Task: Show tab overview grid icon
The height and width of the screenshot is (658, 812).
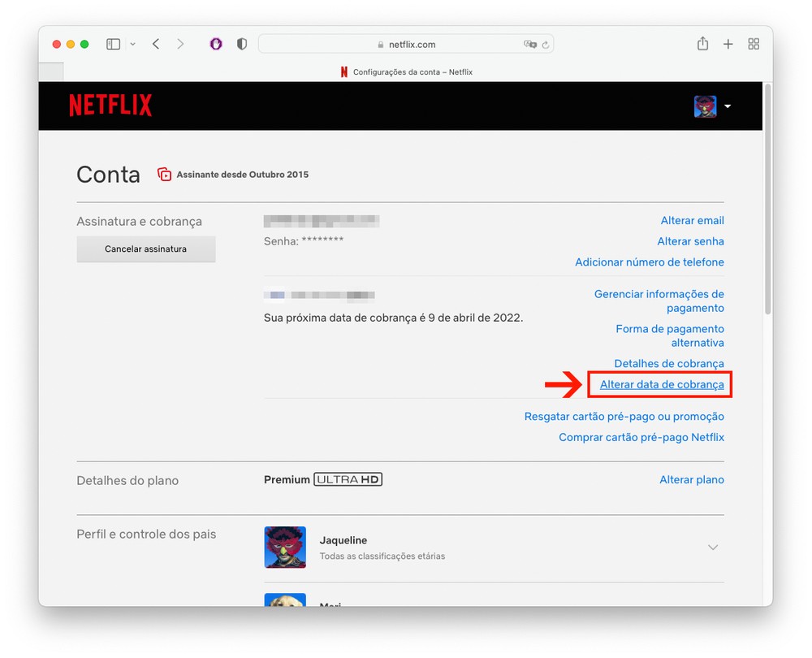Action: click(x=754, y=44)
